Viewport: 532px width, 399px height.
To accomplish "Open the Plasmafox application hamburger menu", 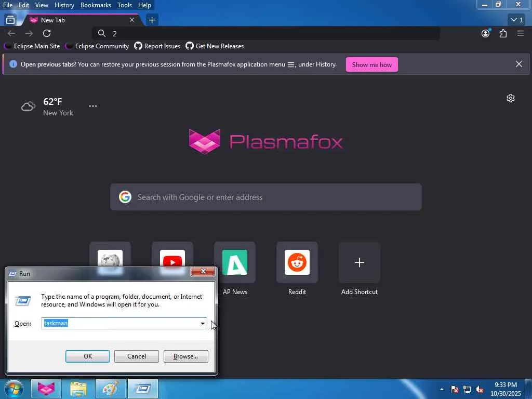I will (x=521, y=33).
